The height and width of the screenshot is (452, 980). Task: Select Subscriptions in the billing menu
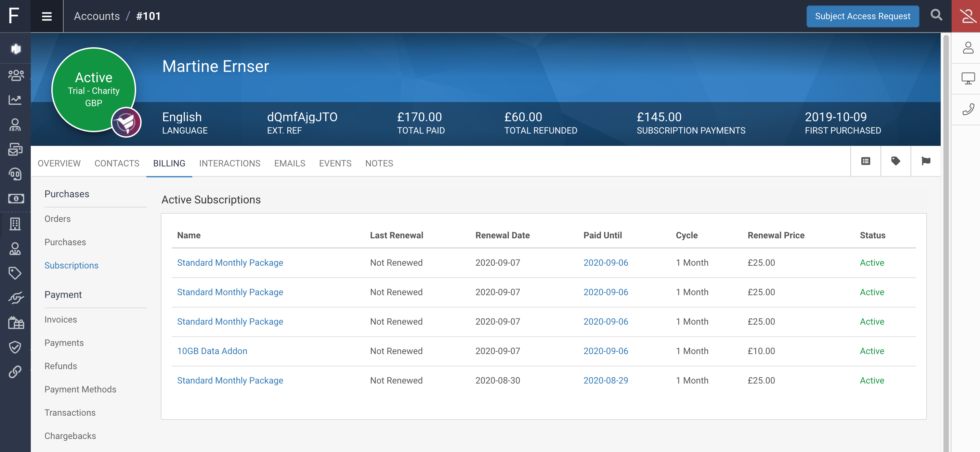(71, 265)
